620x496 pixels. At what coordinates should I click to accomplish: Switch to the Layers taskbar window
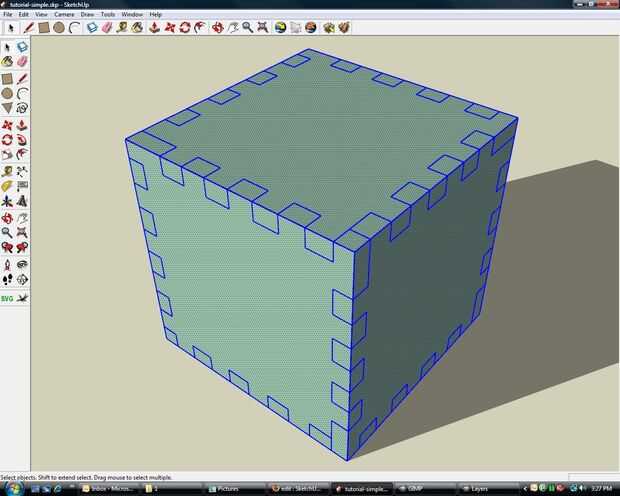488,489
